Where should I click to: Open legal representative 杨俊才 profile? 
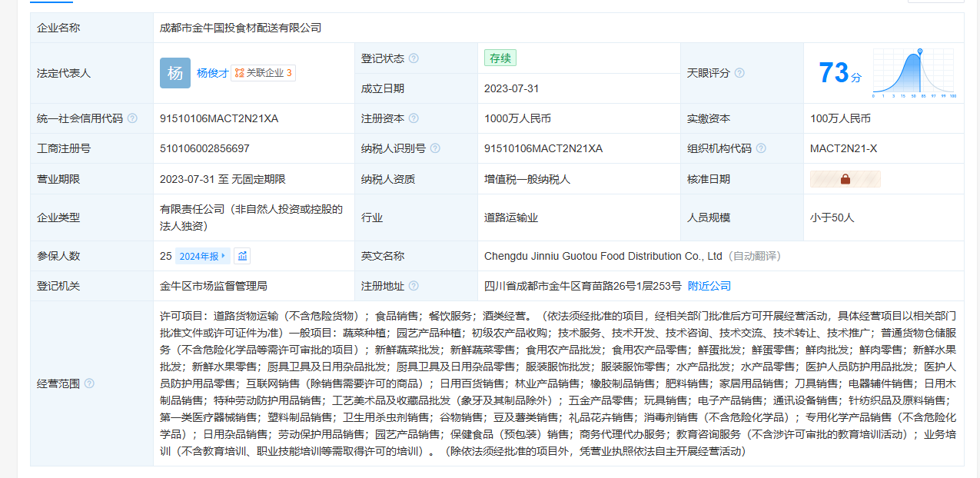[x=212, y=73]
